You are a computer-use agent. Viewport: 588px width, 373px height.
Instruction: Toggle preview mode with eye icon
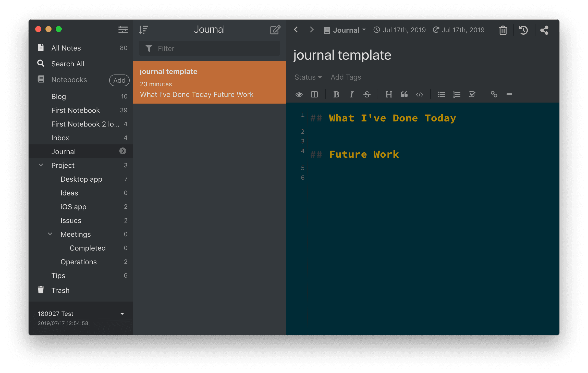point(299,94)
